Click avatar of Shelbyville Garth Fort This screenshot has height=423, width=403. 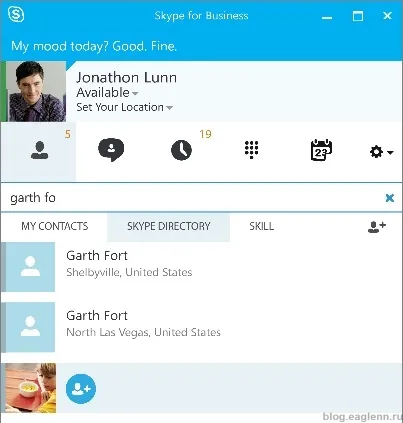coord(30,267)
